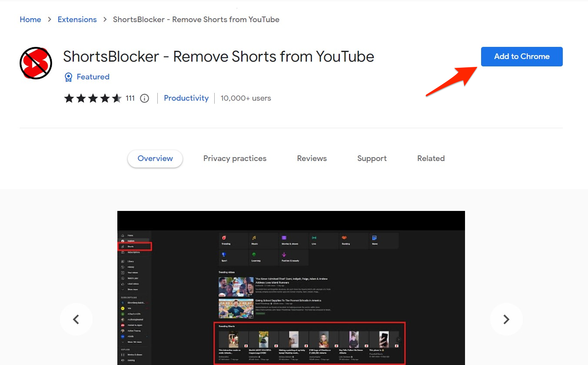This screenshot has height=365, width=588.
Task: Select the Overview tab
Action: click(155, 158)
